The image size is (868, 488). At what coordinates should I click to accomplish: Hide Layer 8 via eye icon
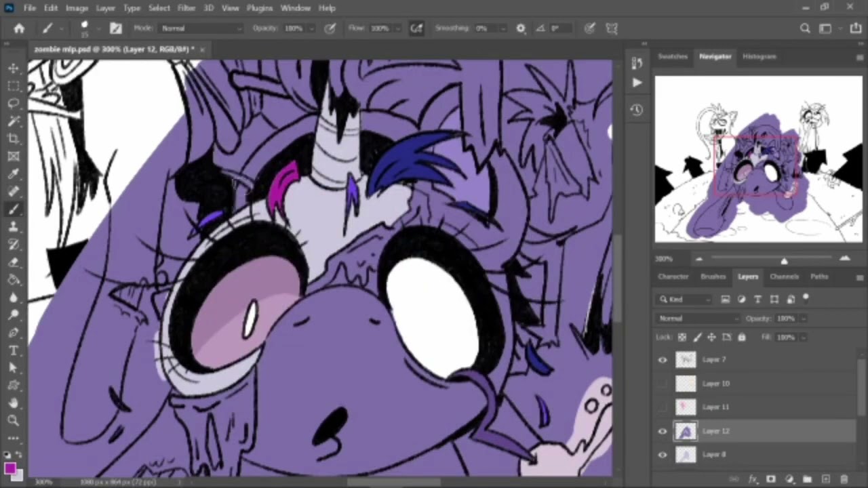[663, 455]
